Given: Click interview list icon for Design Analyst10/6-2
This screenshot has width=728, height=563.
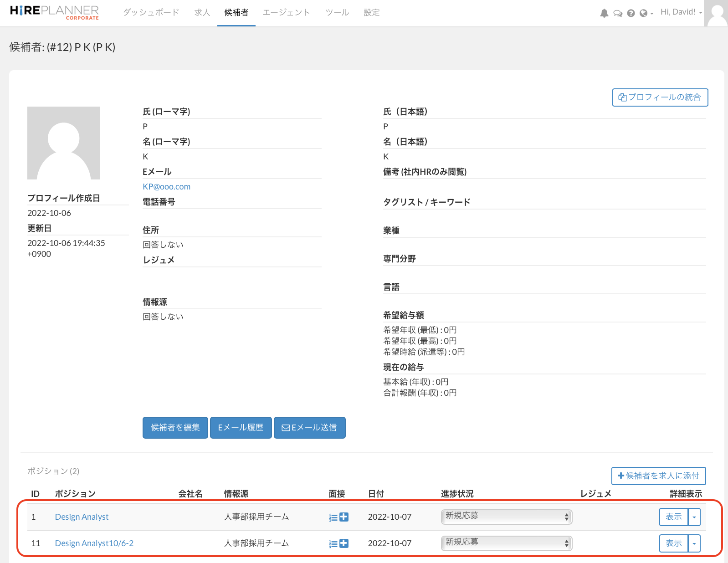Looking at the screenshot, I should pos(333,544).
